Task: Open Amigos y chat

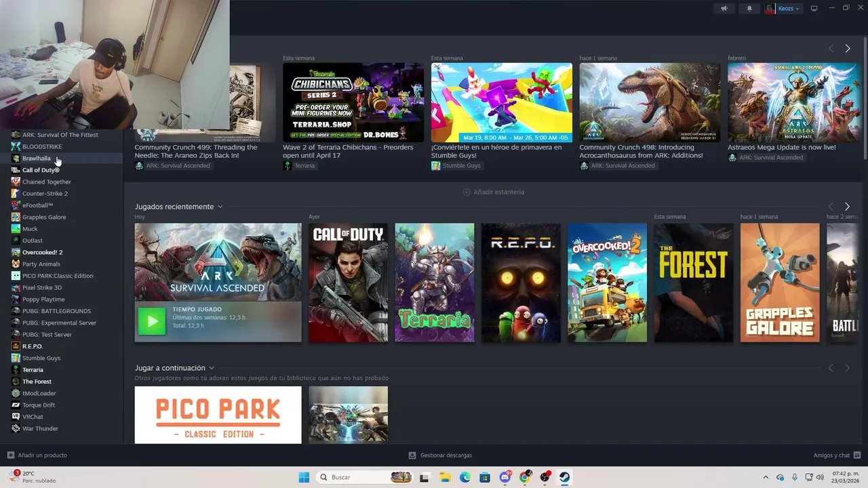Action: click(x=837, y=455)
